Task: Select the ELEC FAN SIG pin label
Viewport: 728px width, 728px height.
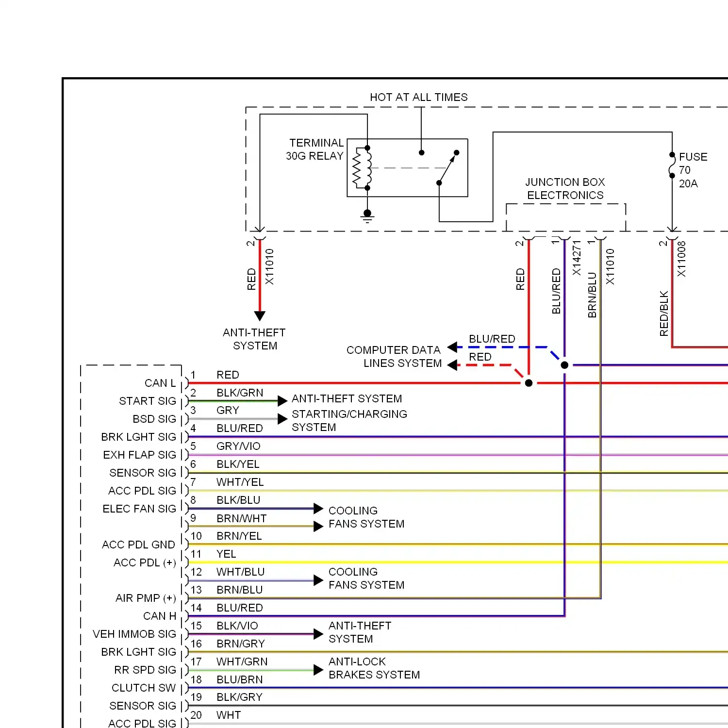Action: coord(139,509)
